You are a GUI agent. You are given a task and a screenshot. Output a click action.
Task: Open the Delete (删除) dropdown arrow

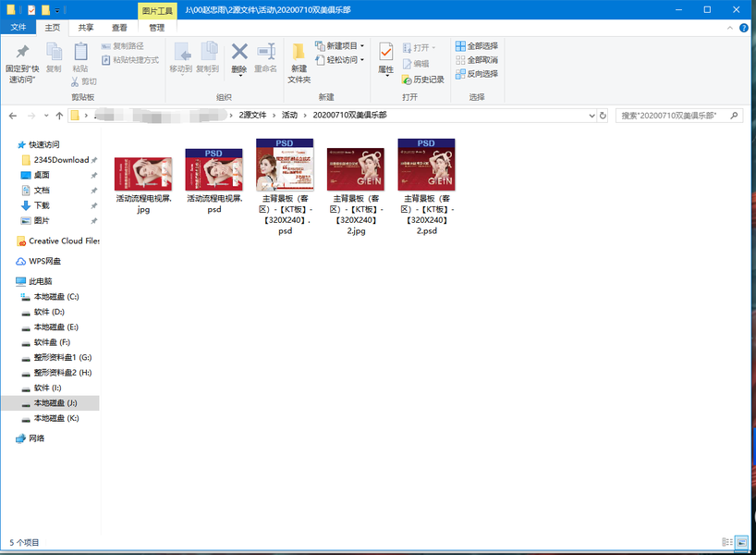[x=239, y=76]
